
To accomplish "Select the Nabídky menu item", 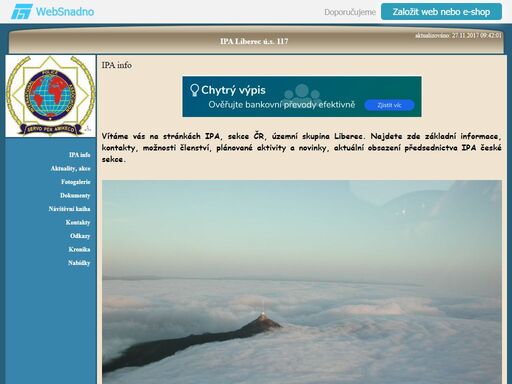I will click(79, 263).
